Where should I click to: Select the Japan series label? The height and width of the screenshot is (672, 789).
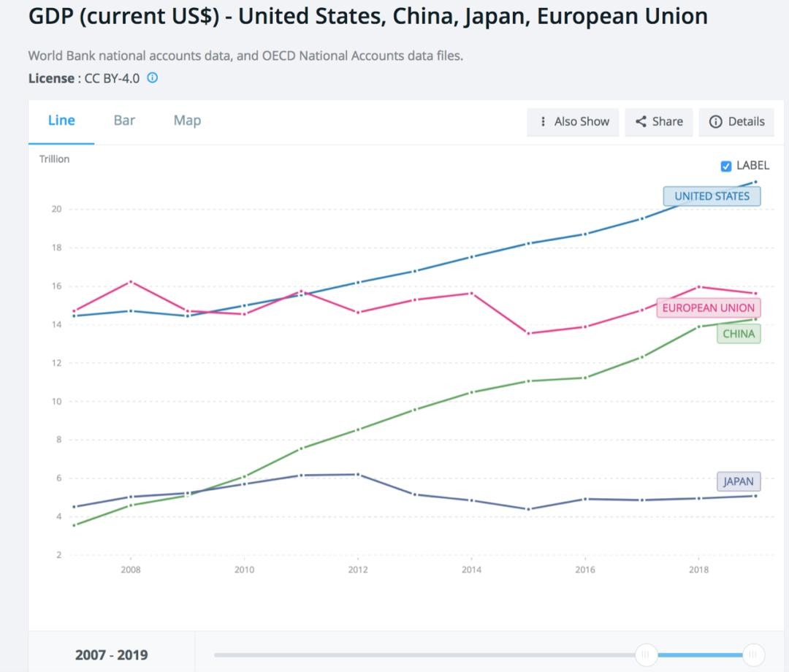738,481
